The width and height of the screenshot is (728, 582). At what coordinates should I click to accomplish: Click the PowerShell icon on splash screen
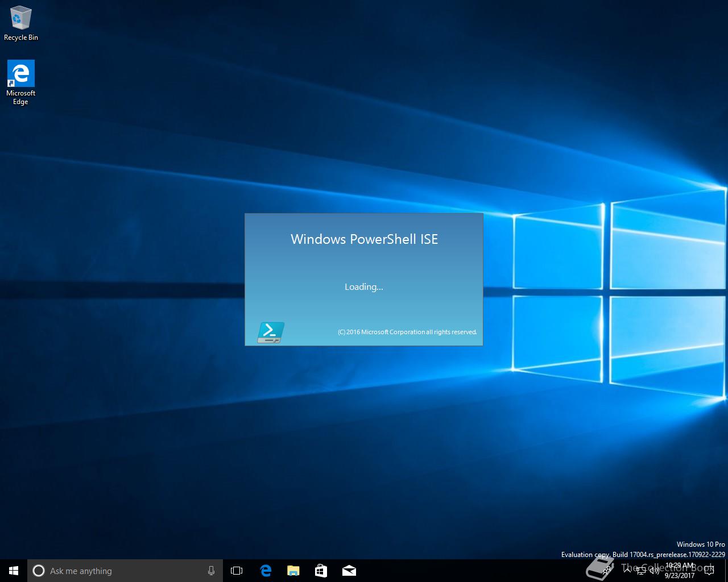271,332
